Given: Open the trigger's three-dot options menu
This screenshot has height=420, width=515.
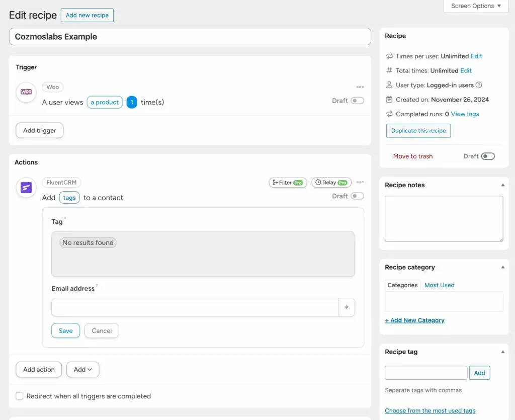Looking at the screenshot, I should coord(360,87).
